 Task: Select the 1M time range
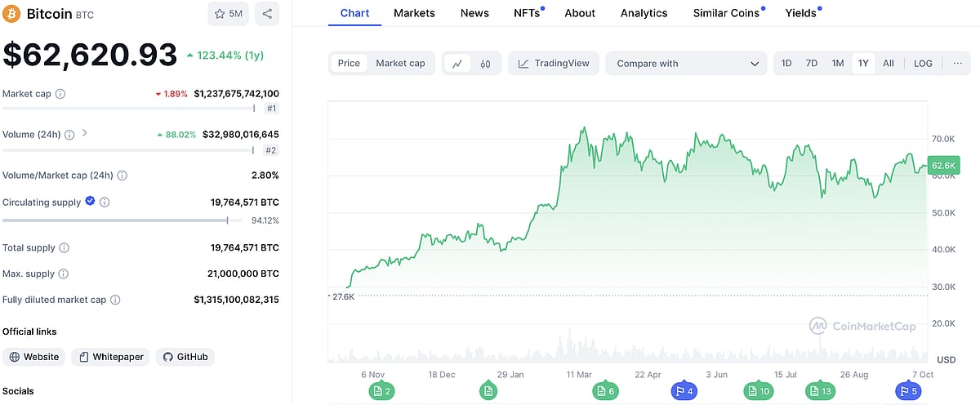pyautogui.click(x=838, y=64)
